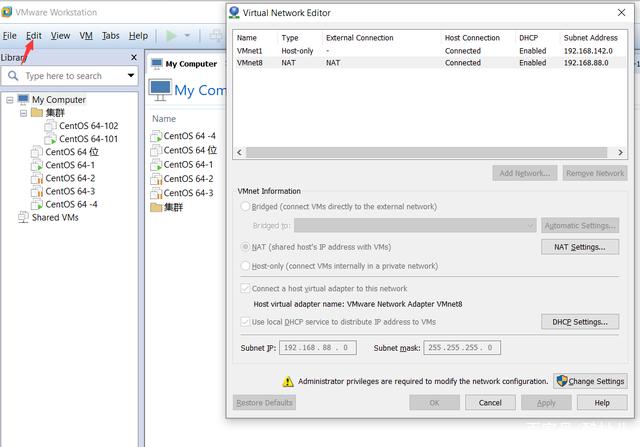Collapse the My Computer tree node

9,100
